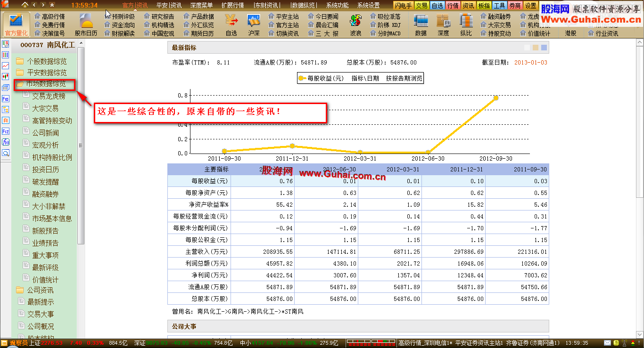644x348 pixels.
Task: Click the 波浪 wave analysis icon
Action: [x=355, y=25]
